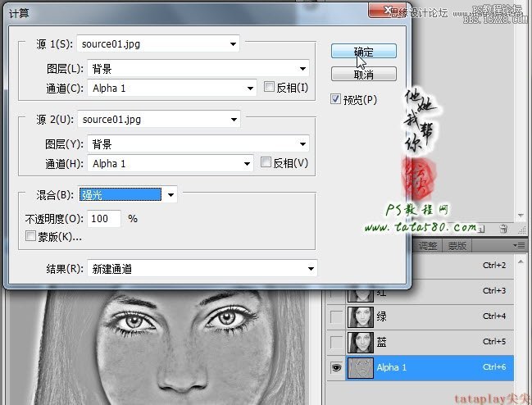532x405 pixels.
Task: Click the scroll up arrow of the channels list
Action: [x=521, y=262]
